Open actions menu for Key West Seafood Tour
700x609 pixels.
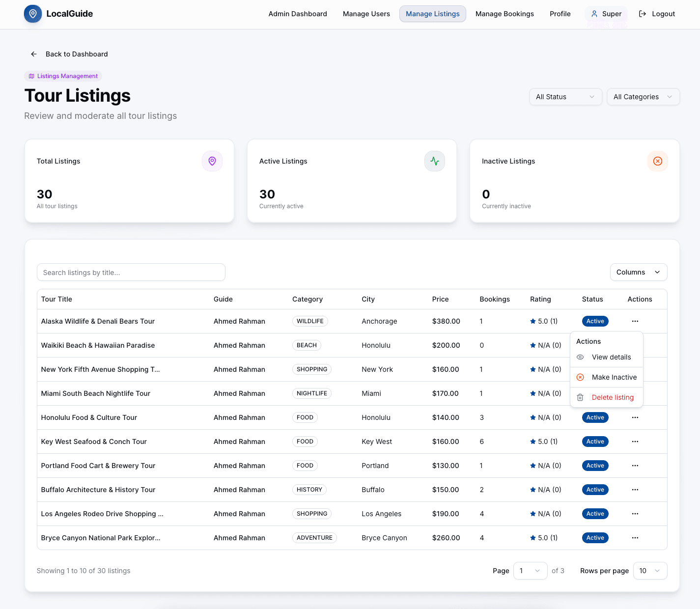635,441
